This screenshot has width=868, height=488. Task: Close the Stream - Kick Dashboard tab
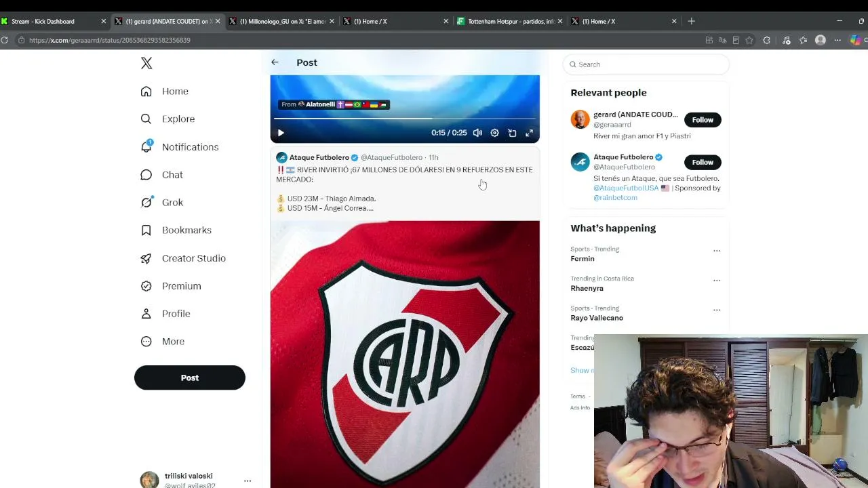(x=103, y=22)
